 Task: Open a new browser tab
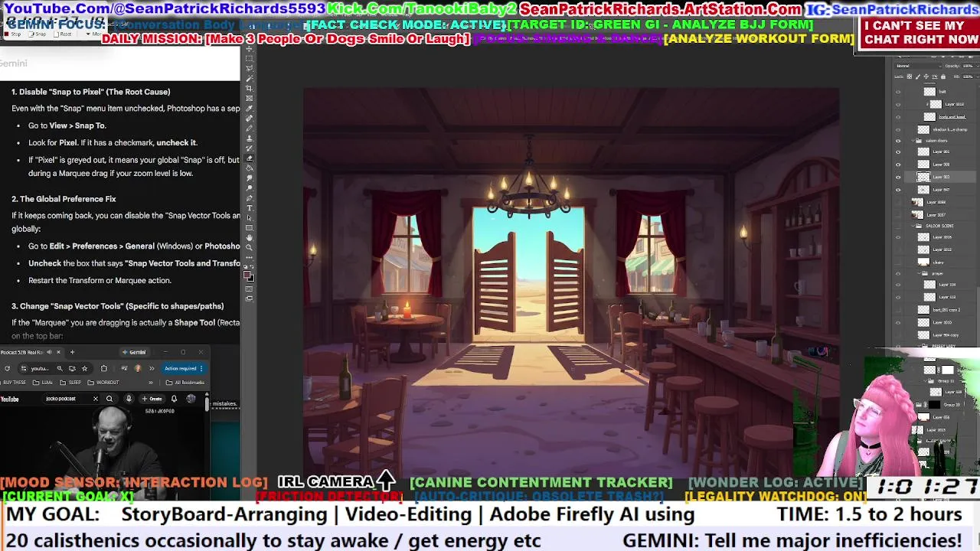point(72,352)
